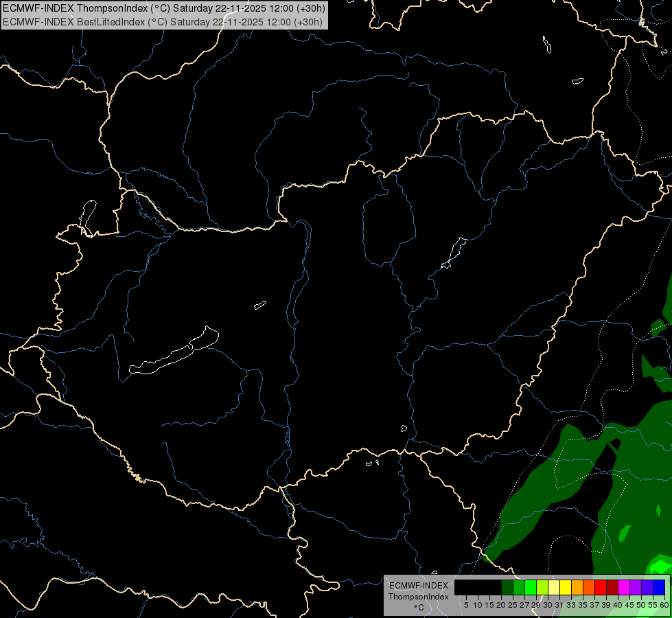Click legend scale value 29
The width and height of the screenshot is (672, 618).
(x=536, y=605)
